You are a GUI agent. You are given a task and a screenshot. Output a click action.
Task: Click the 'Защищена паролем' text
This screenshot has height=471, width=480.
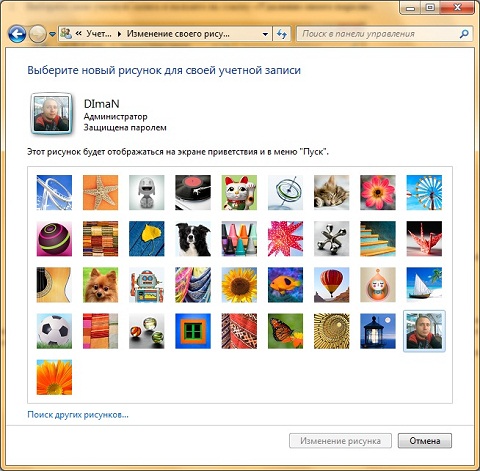point(125,128)
